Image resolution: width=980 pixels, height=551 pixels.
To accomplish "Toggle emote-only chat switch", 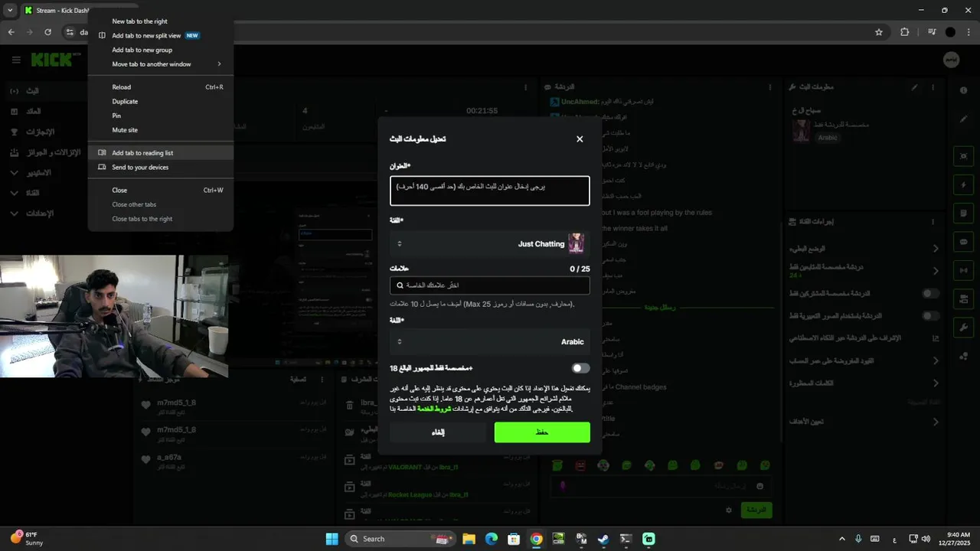I will [930, 316].
